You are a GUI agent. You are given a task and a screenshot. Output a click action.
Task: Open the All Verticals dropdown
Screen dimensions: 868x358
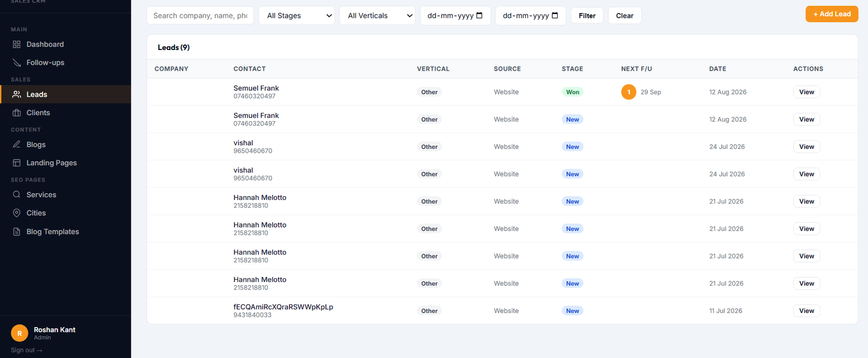[x=378, y=16]
